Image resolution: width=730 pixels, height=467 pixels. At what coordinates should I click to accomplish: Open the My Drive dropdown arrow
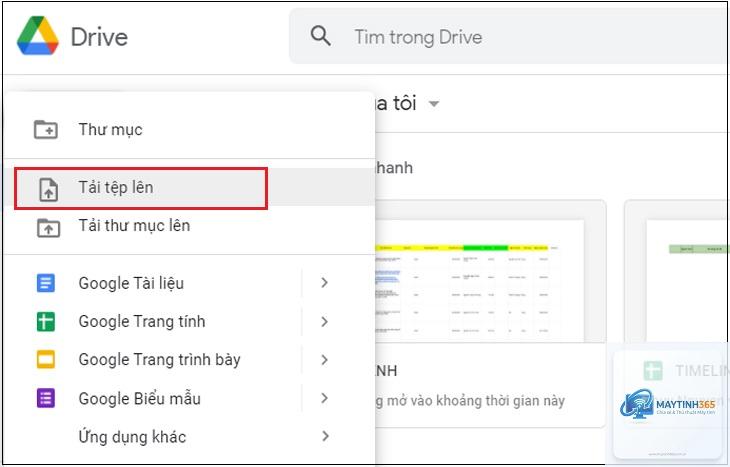point(433,104)
